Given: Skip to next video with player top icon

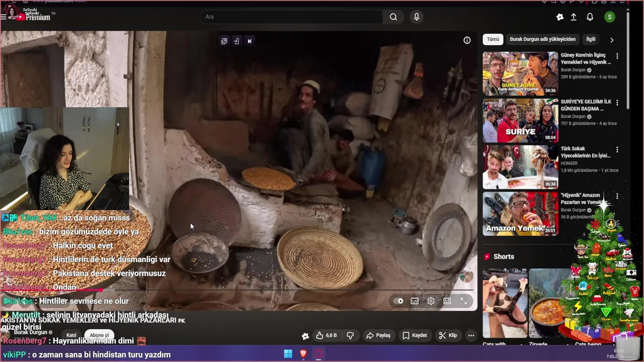Looking at the screenshot, I should point(249,41).
